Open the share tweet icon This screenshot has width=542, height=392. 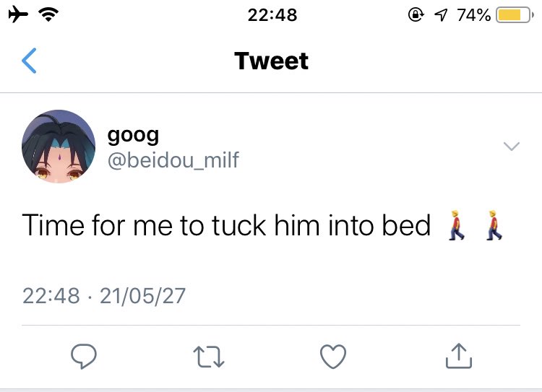pos(459,356)
